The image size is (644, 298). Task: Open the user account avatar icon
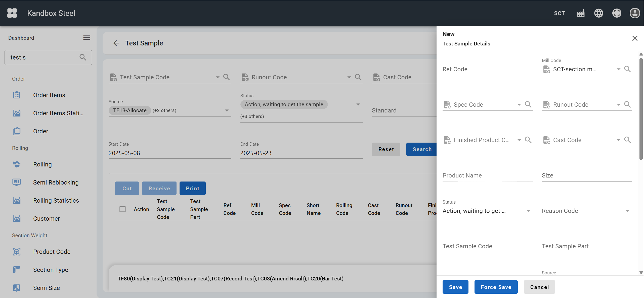click(634, 13)
